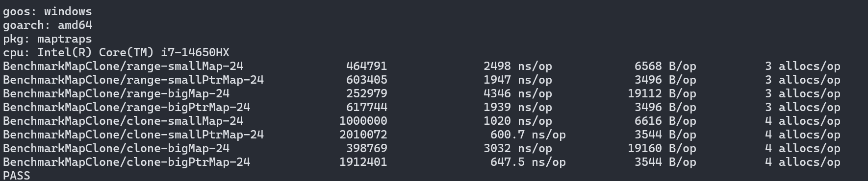Click the 'goos: windows' output line
868x181 pixels.
[x=47, y=11]
